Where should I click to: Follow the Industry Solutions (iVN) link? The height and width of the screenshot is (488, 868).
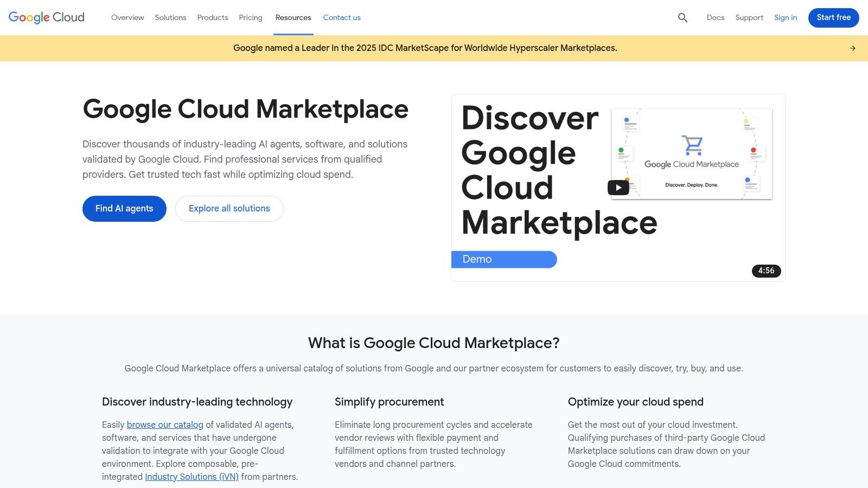(192, 477)
